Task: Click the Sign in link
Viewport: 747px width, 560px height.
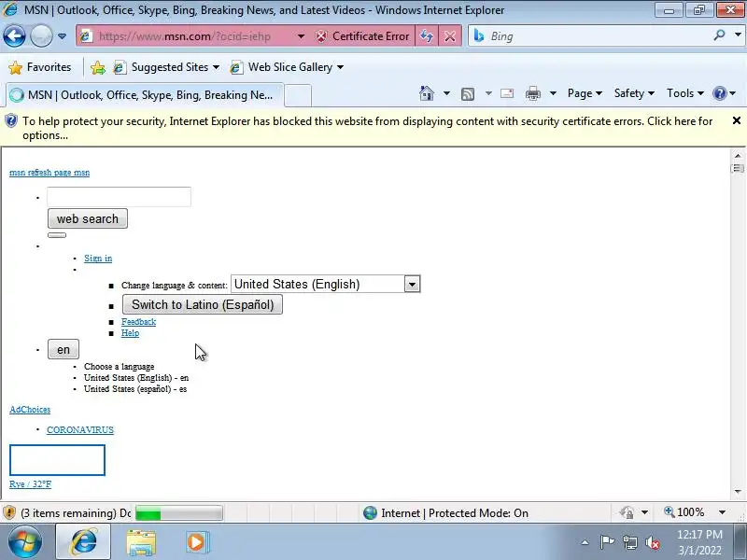Action: pos(98,259)
